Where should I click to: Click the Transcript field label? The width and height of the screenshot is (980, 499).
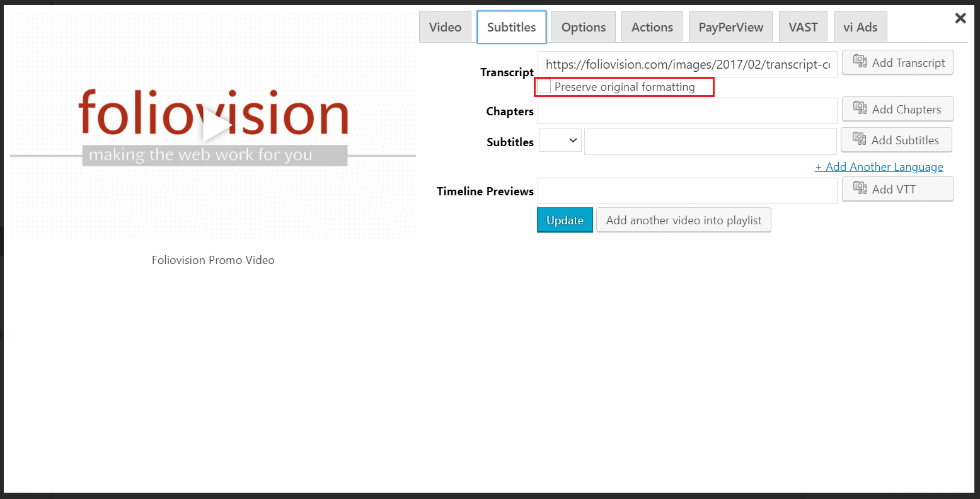click(507, 72)
